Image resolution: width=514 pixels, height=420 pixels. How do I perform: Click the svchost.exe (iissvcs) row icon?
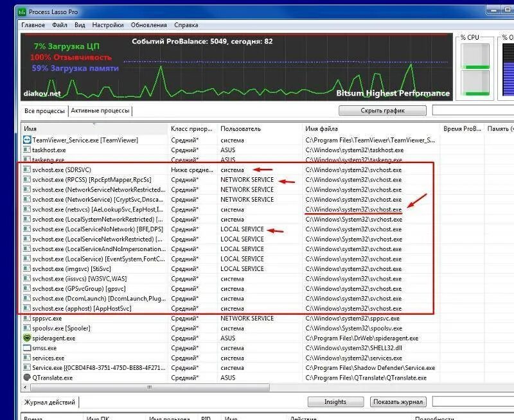(27, 279)
